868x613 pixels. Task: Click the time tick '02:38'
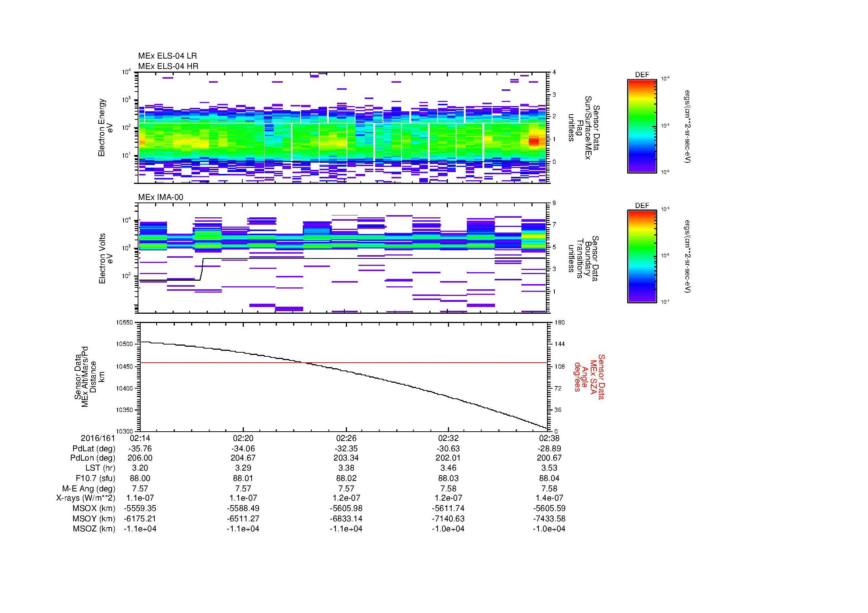pos(549,438)
